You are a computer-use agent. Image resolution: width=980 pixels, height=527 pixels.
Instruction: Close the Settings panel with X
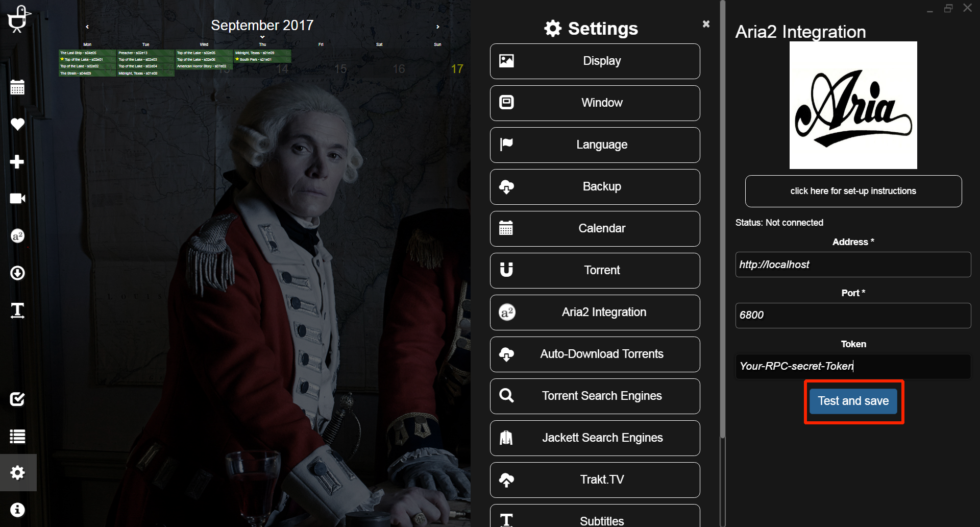click(x=706, y=24)
